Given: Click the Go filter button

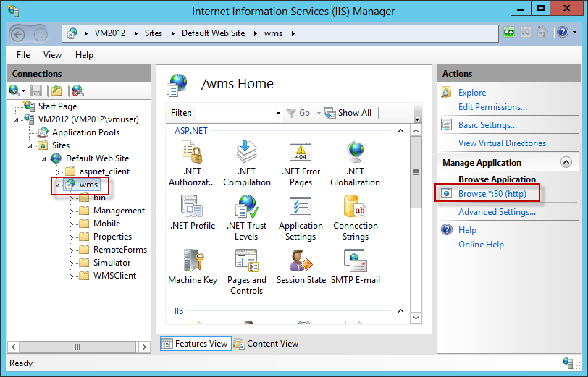Looking at the screenshot, I should (298, 113).
